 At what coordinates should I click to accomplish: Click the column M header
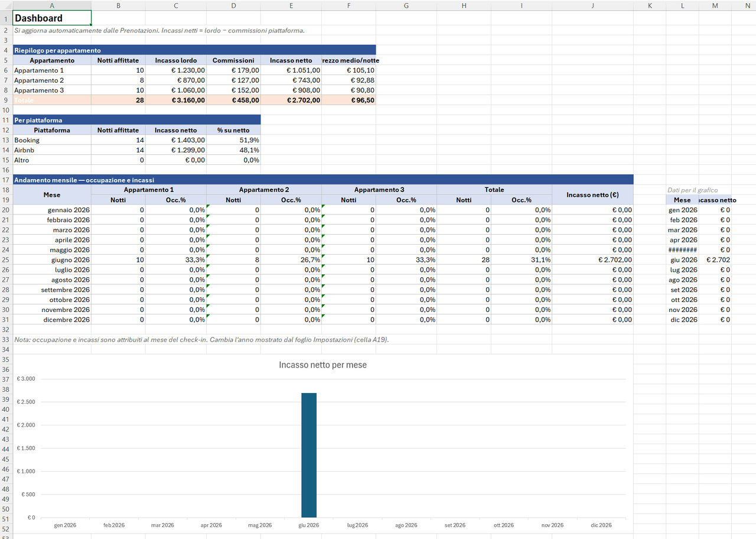[x=715, y=5]
